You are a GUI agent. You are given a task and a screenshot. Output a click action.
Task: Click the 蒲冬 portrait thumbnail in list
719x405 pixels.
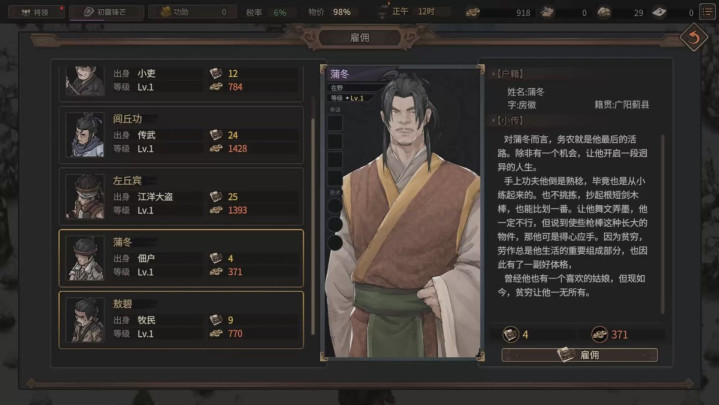85,258
